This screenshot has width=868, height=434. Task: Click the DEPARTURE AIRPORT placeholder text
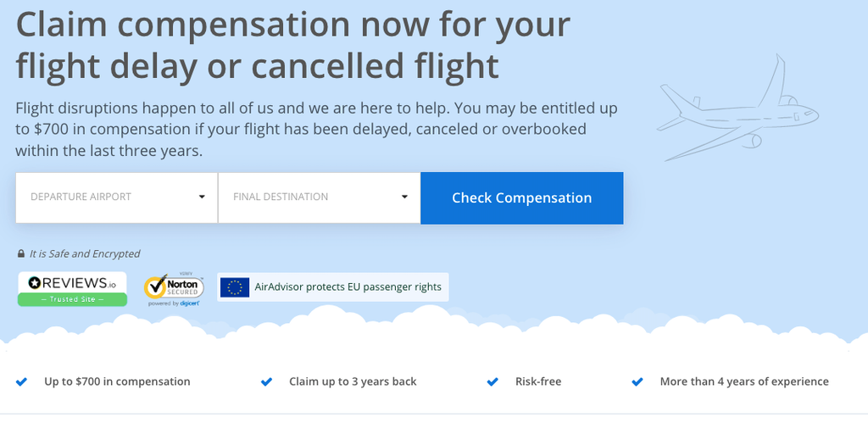81,197
